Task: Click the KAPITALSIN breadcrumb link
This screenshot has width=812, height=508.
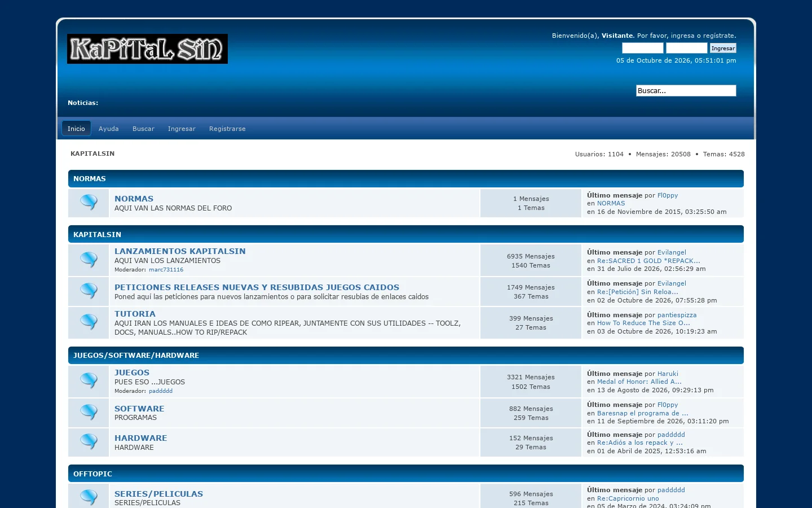Action: [92, 154]
